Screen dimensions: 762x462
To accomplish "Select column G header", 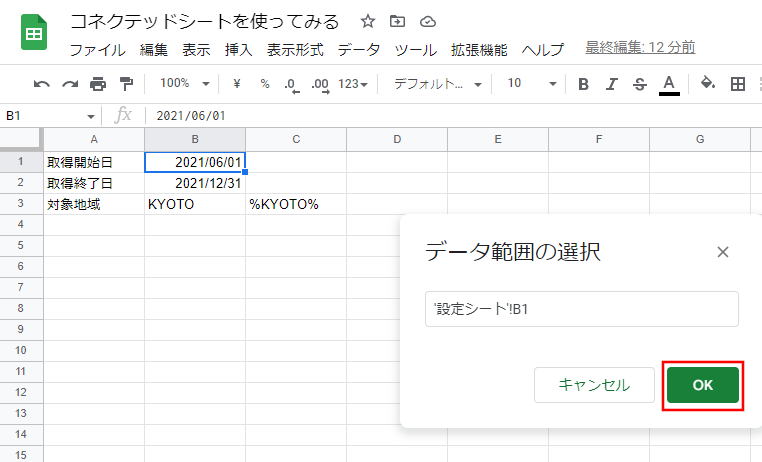I will (700, 139).
